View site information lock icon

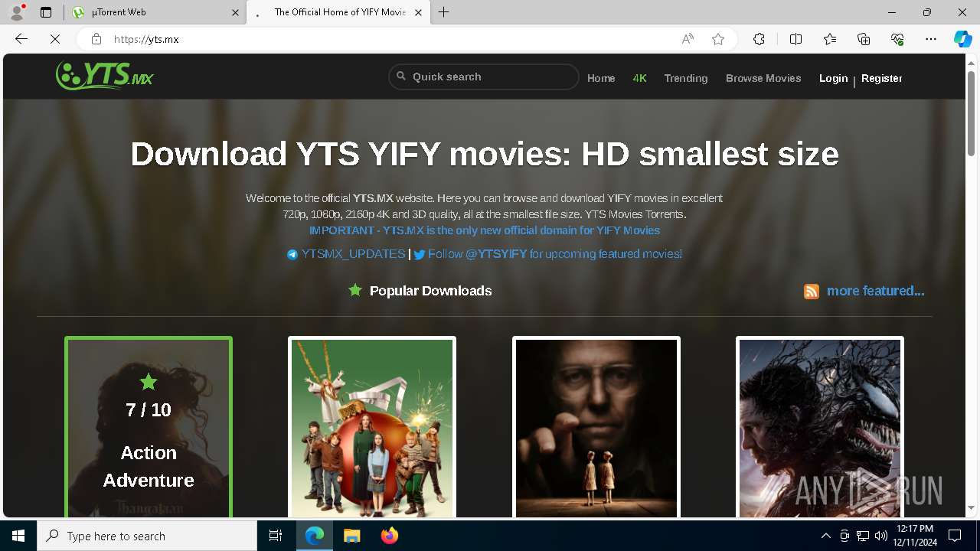pos(96,39)
